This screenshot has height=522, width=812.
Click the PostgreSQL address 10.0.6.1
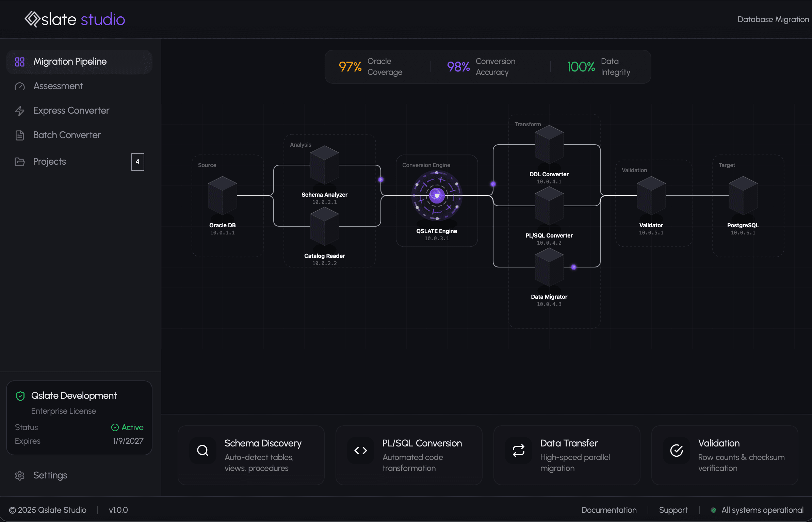[x=743, y=233]
